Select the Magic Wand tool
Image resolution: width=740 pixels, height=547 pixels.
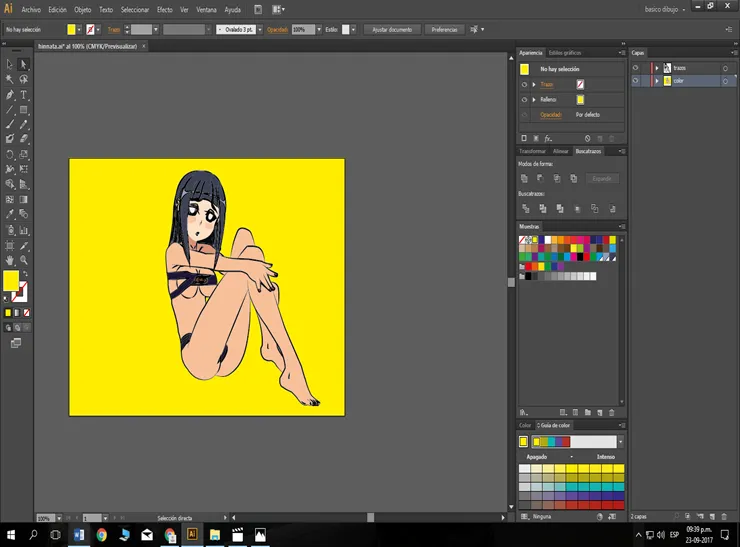(x=9, y=79)
